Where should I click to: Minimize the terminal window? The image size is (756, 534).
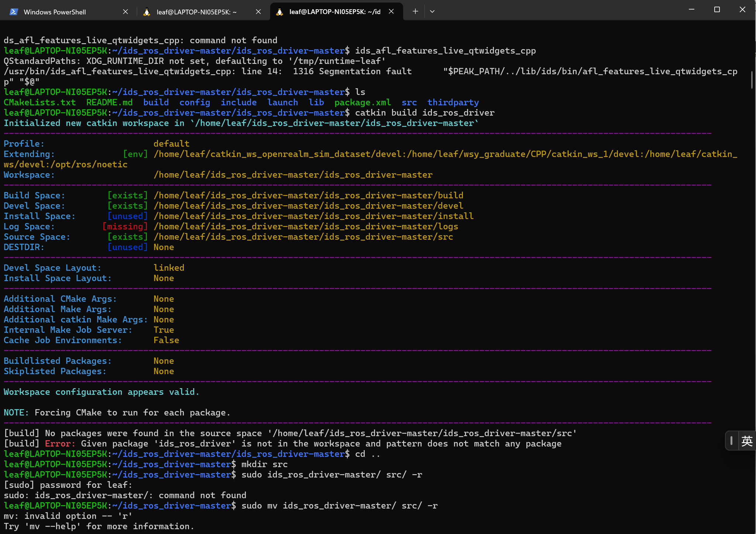click(x=692, y=10)
